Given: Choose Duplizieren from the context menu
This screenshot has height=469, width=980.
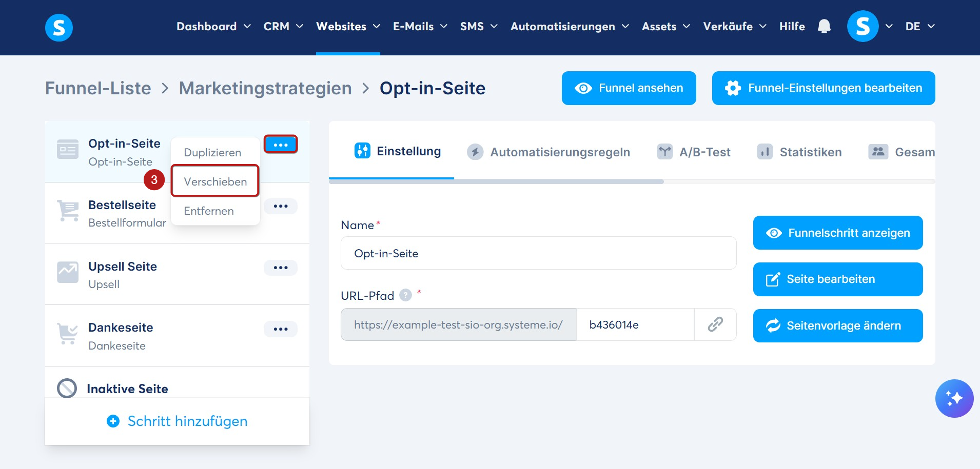Looking at the screenshot, I should [x=212, y=152].
